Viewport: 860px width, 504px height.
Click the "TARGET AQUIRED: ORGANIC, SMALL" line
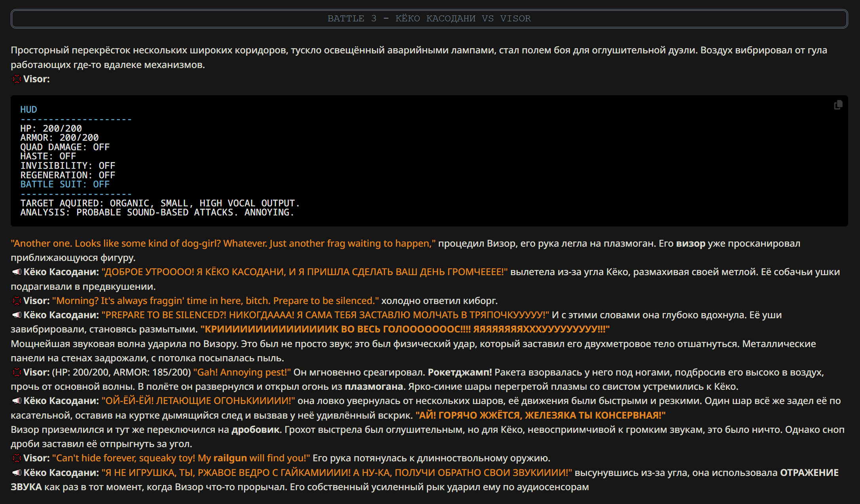click(x=160, y=203)
